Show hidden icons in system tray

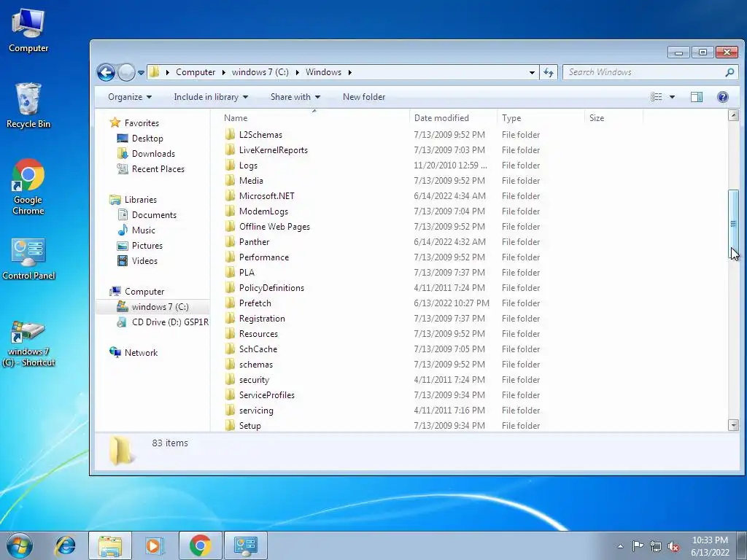[x=620, y=546]
